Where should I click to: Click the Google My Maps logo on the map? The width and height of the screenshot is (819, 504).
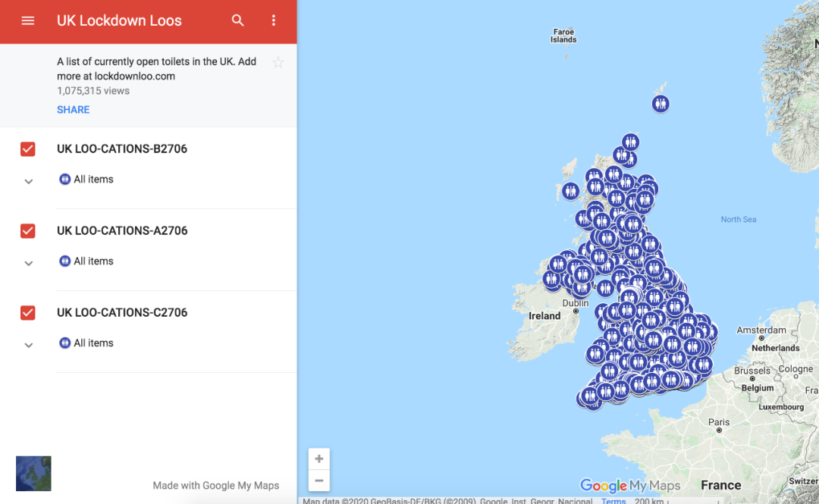tap(630, 486)
